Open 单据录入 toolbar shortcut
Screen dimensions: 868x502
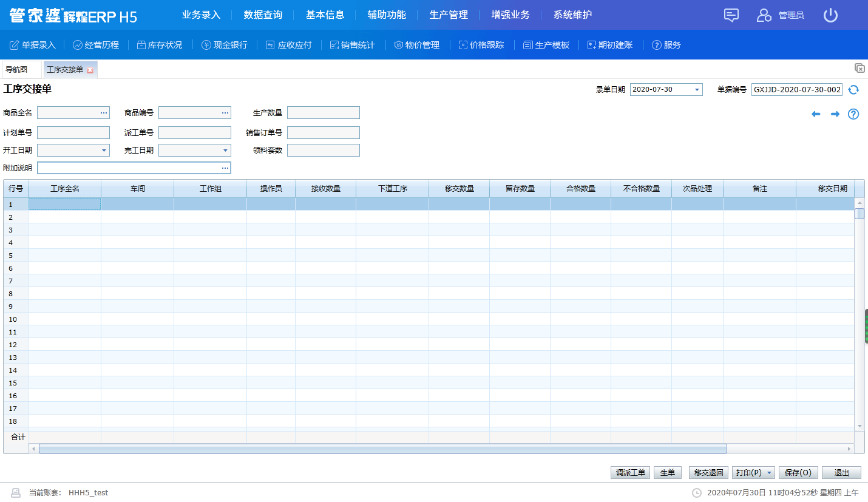coord(33,45)
